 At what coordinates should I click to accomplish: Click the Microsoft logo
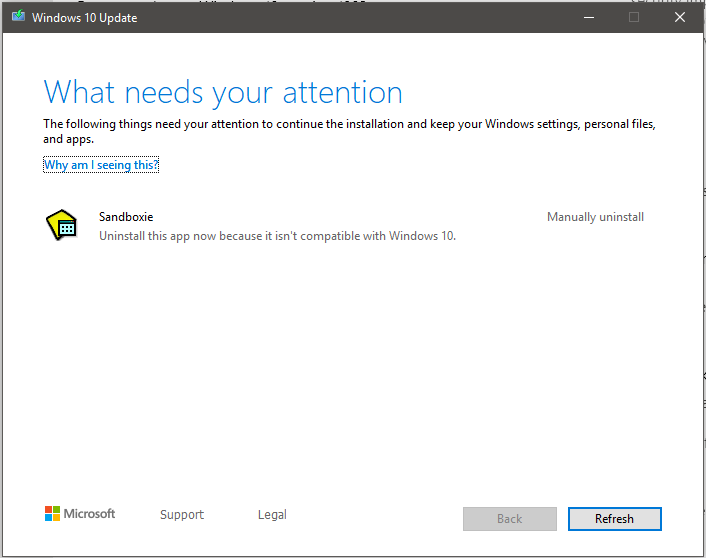(80, 513)
